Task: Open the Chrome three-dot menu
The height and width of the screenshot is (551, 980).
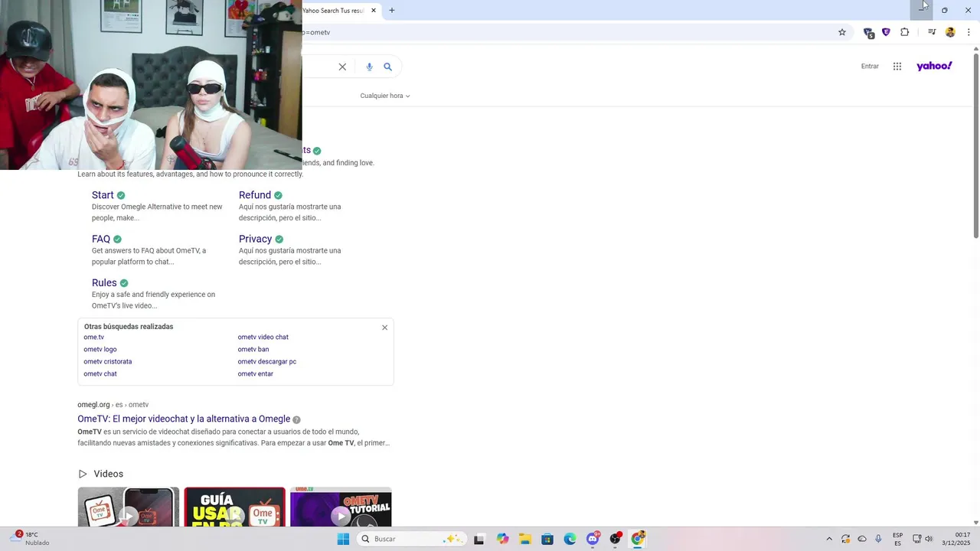Action: coord(969,32)
